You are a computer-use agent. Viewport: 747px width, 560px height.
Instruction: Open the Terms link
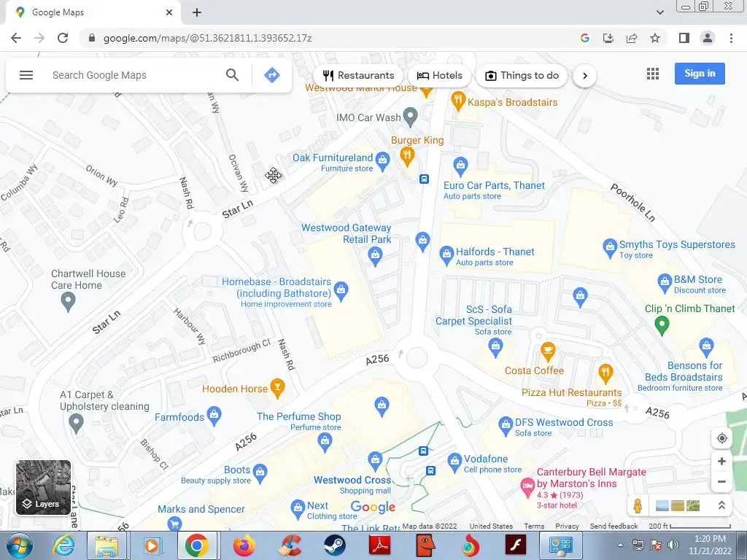pos(534,526)
